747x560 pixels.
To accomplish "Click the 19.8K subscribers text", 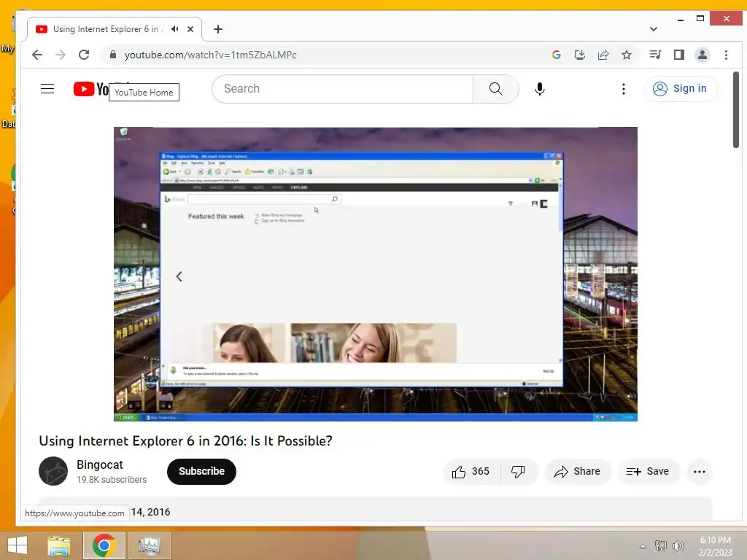I will [x=112, y=480].
